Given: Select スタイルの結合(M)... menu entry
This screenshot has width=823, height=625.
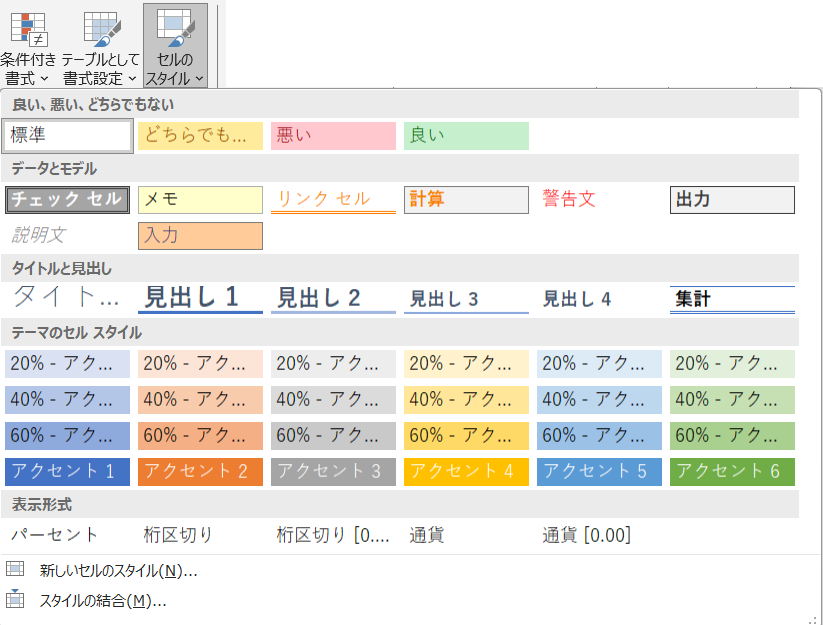Looking at the screenshot, I should pyautogui.click(x=102, y=601).
